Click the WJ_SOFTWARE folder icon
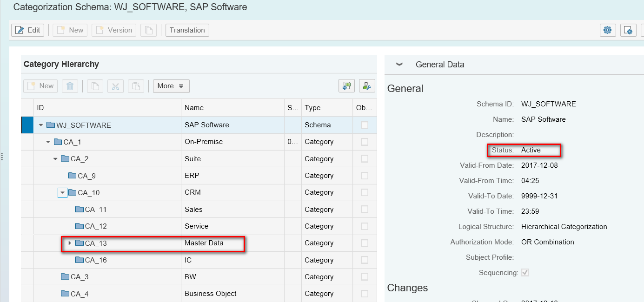The image size is (644, 302). pyautogui.click(x=51, y=125)
